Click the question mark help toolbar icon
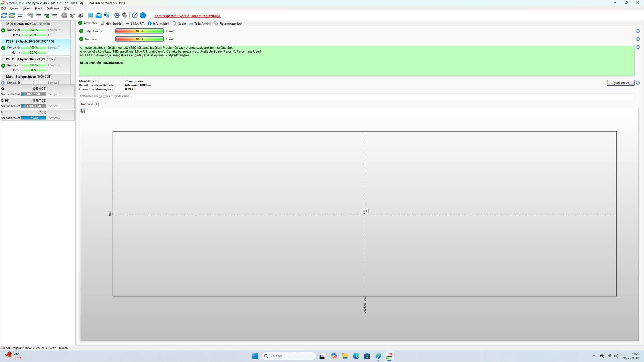644x362 pixels. click(x=135, y=15)
